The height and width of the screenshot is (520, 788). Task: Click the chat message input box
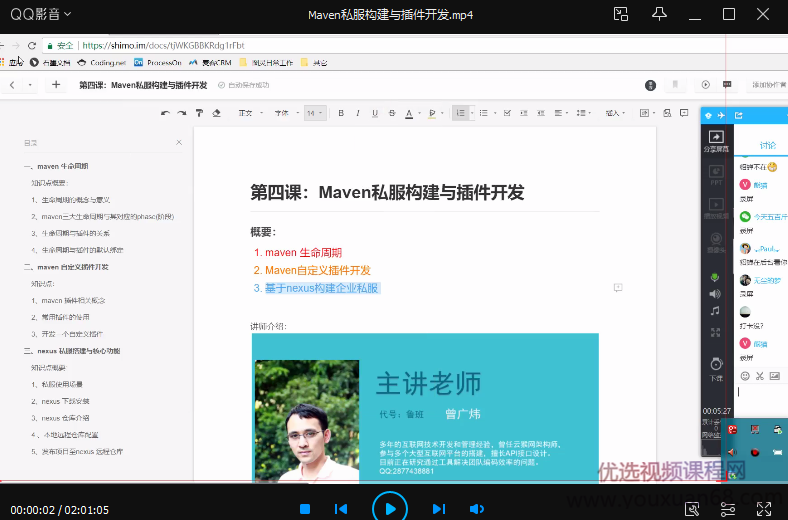(x=761, y=402)
